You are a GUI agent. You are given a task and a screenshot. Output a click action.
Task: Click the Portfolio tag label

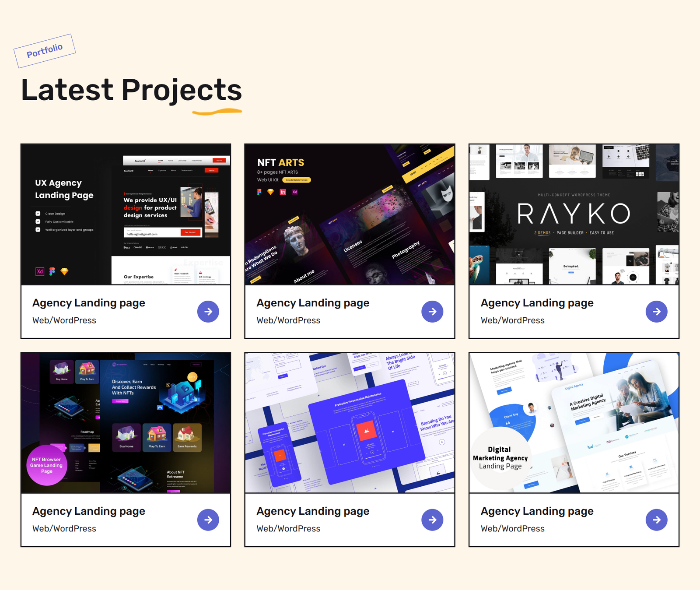click(x=45, y=51)
